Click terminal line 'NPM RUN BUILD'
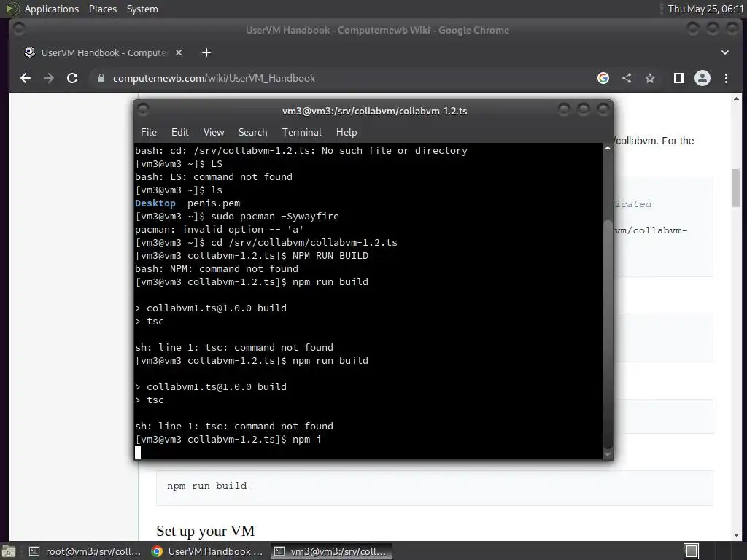Image resolution: width=747 pixels, height=560 pixels. click(252, 256)
